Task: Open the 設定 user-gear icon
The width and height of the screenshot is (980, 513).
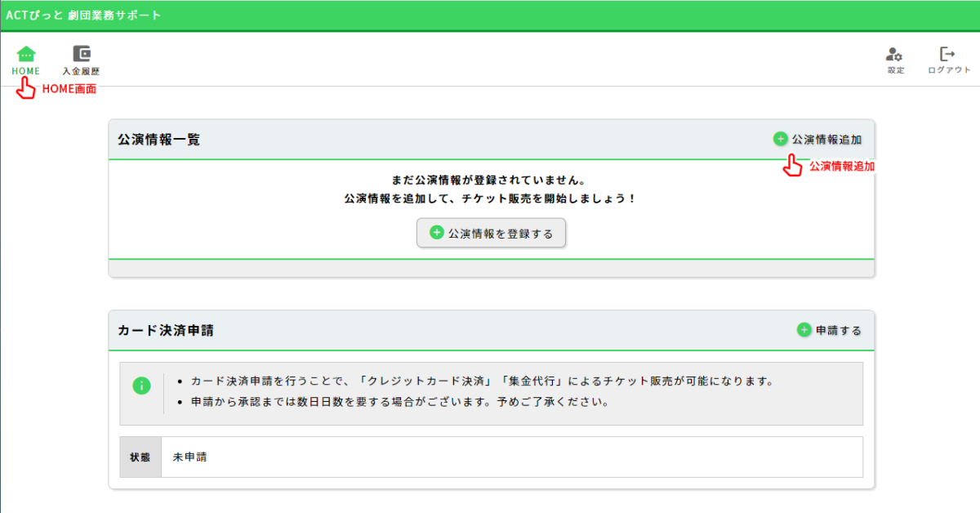Action: coord(895,55)
